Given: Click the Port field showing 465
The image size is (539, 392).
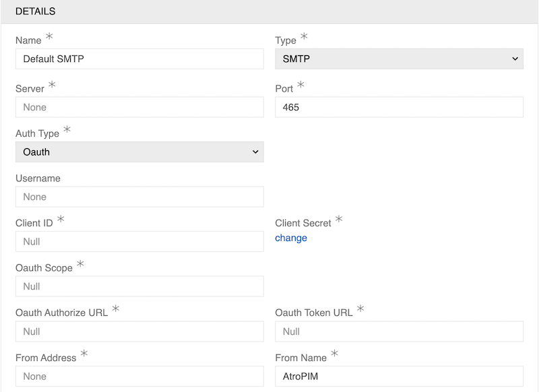Looking at the screenshot, I should (x=399, y=107).
